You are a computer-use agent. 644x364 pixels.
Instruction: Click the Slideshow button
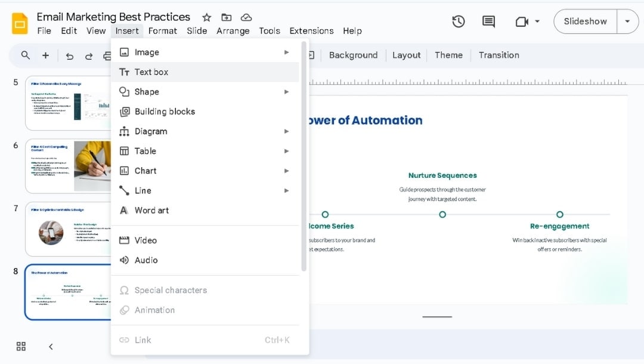(x=585, y=21)
